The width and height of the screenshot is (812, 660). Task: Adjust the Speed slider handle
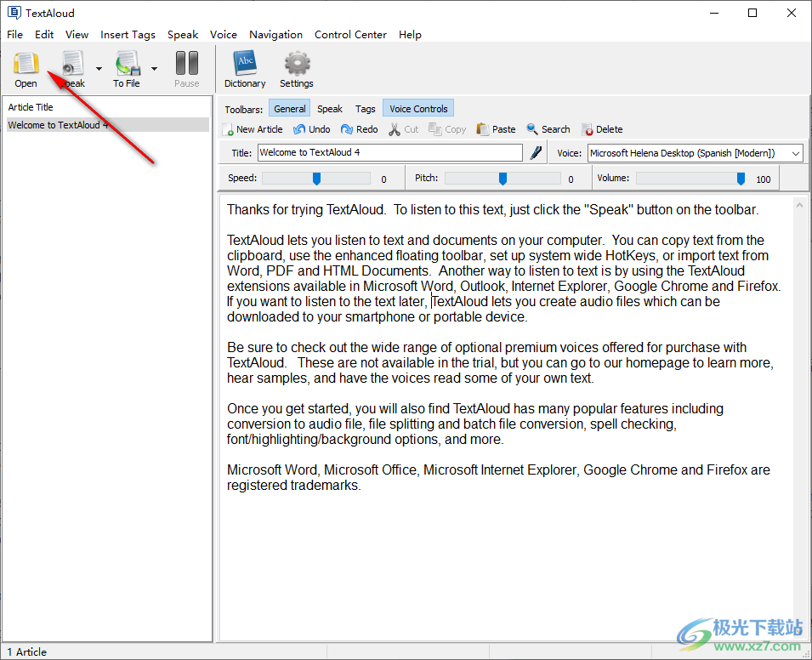click(x=316, y=179)
